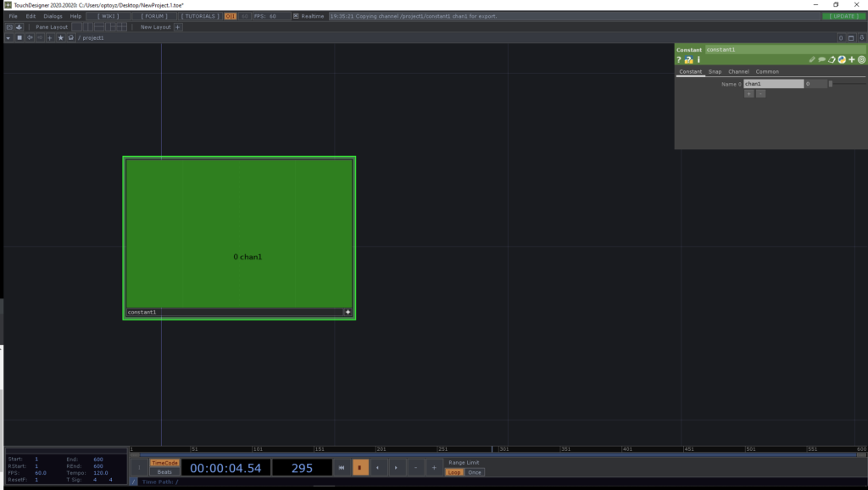Viewport: 868px width, 490px height.
Task: Open operator help question mark icon
Action: [679, 60]
